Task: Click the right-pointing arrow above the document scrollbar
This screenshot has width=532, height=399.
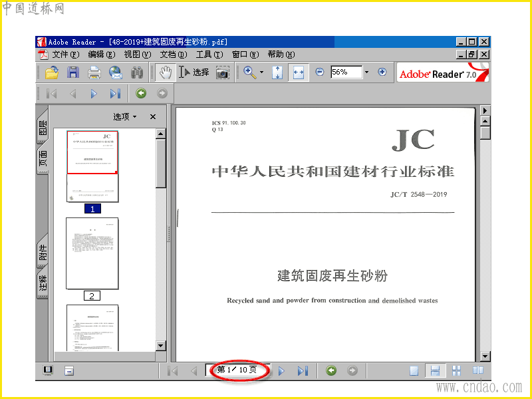Action: [x=485, y=110]
